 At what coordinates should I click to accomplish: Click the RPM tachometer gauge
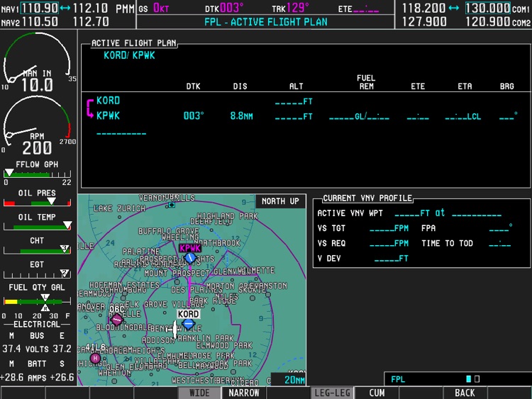38,125
